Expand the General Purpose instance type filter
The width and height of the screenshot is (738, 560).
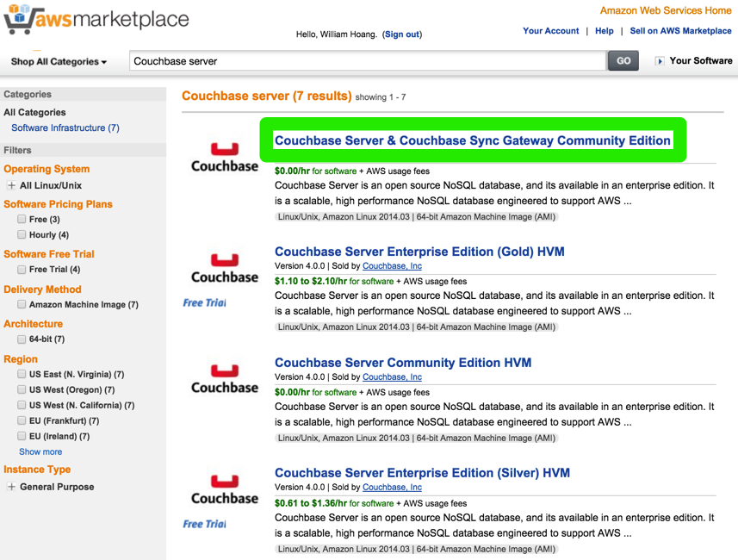(11, 487)
